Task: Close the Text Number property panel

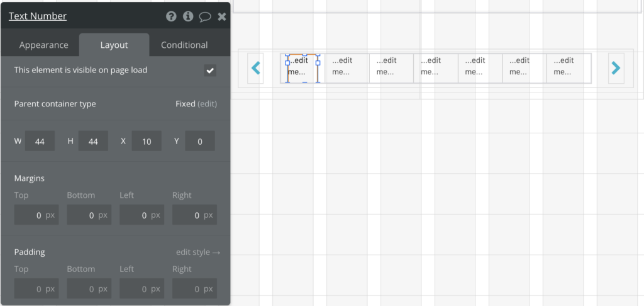Action: (222, 16)
